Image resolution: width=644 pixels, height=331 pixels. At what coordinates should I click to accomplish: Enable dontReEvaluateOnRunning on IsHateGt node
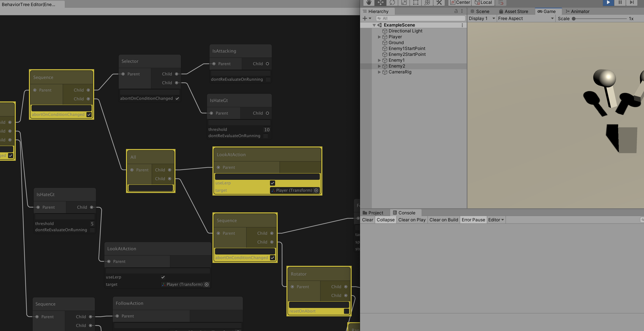(266, 136)
